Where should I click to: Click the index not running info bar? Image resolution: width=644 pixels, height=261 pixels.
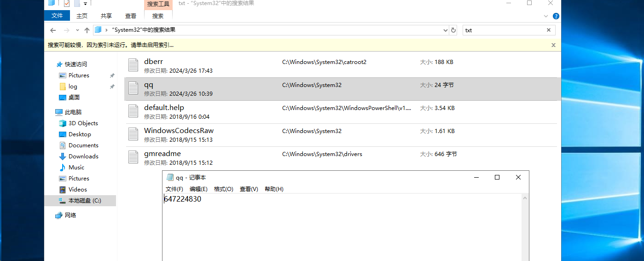[x=302, y=45]
